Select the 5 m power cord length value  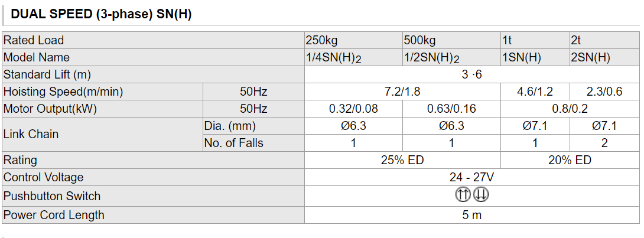pyautogui.click(x=471, y=215)
